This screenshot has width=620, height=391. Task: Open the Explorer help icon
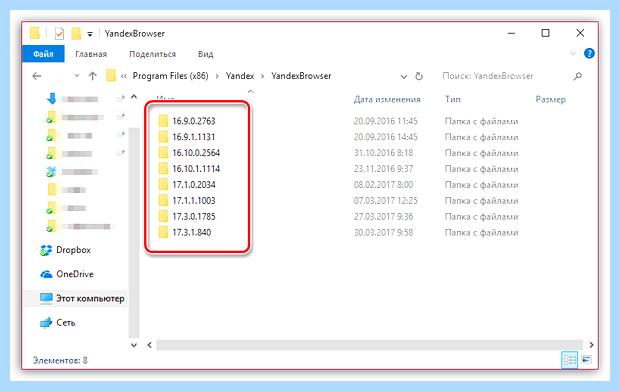click(589, 53)
